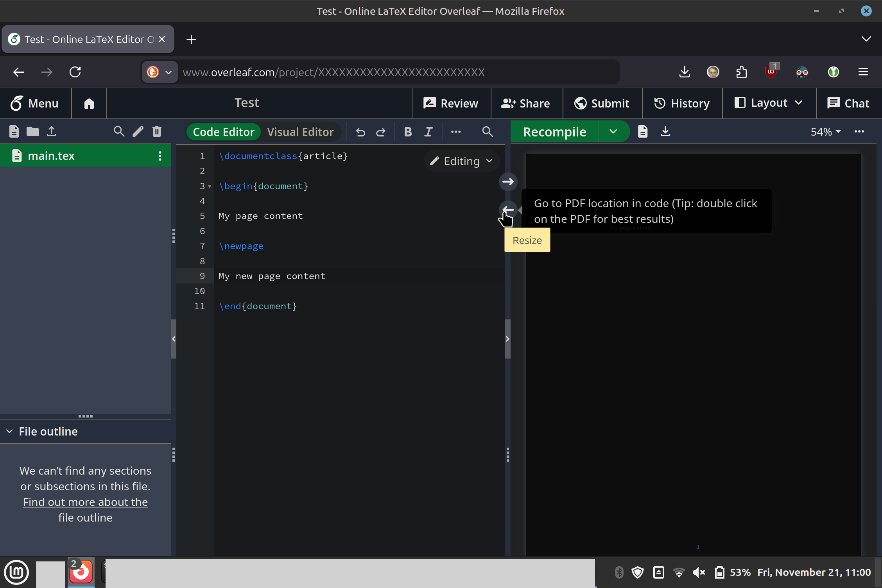Click the undo arrow in editor toolbar
882x588 pixels.
coord(360,132)
